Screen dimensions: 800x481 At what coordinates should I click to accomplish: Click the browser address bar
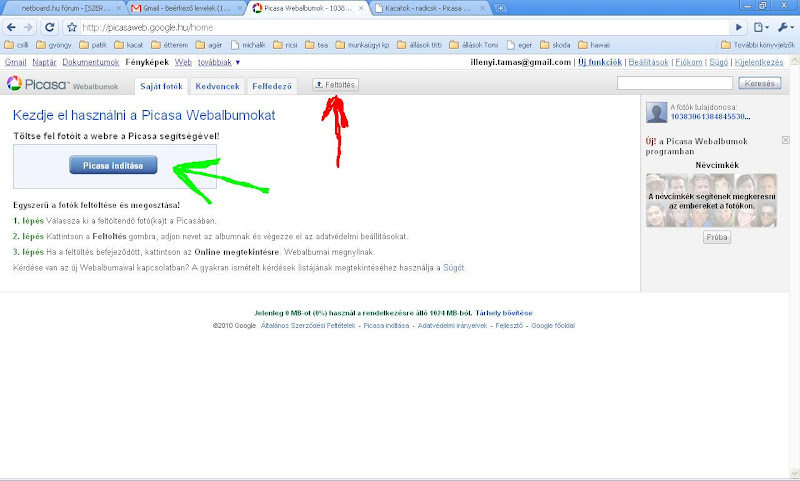pos(403,27)
